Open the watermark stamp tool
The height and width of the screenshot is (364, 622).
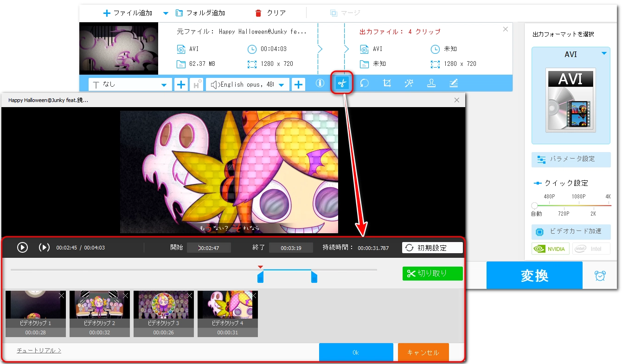[431, 84]
